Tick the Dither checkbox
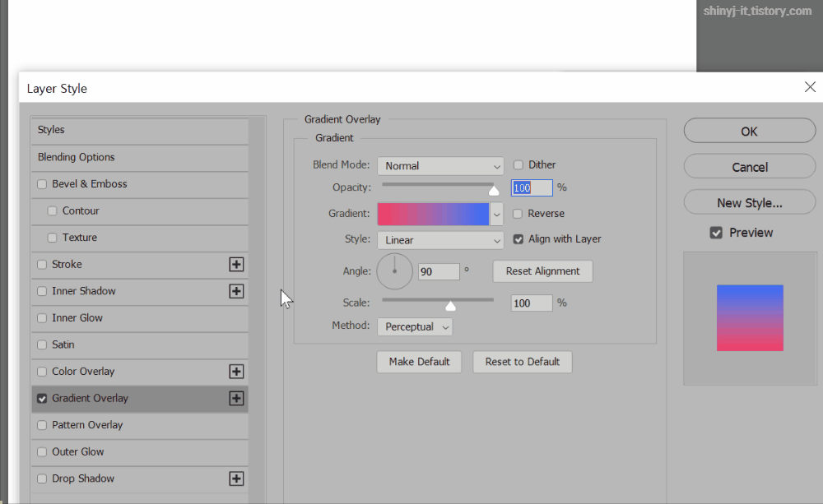The image size is (823, 504). click(518, 164)
